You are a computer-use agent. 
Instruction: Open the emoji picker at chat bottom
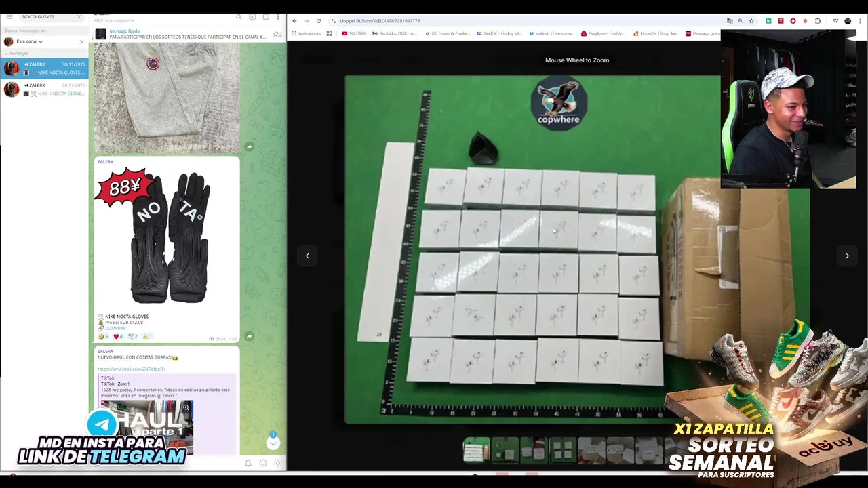263,463
